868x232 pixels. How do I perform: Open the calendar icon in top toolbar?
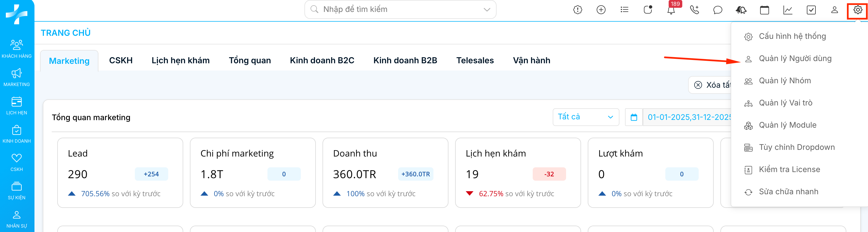764,10
